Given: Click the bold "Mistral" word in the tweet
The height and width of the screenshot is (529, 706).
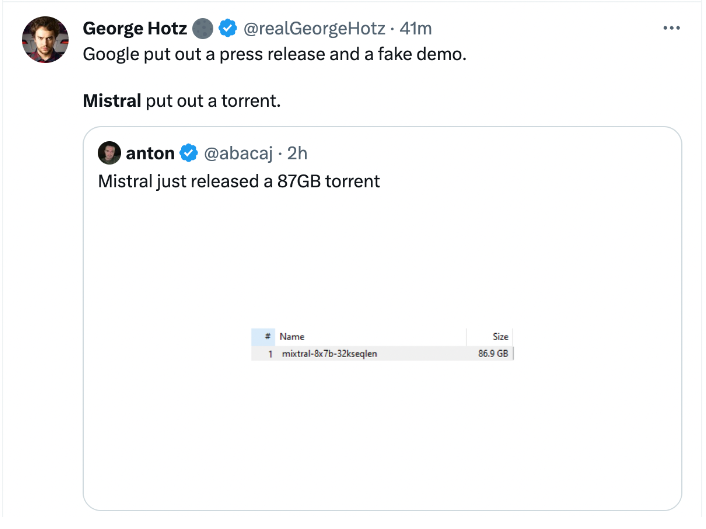Looking at the screenshot, I should 112,101.
